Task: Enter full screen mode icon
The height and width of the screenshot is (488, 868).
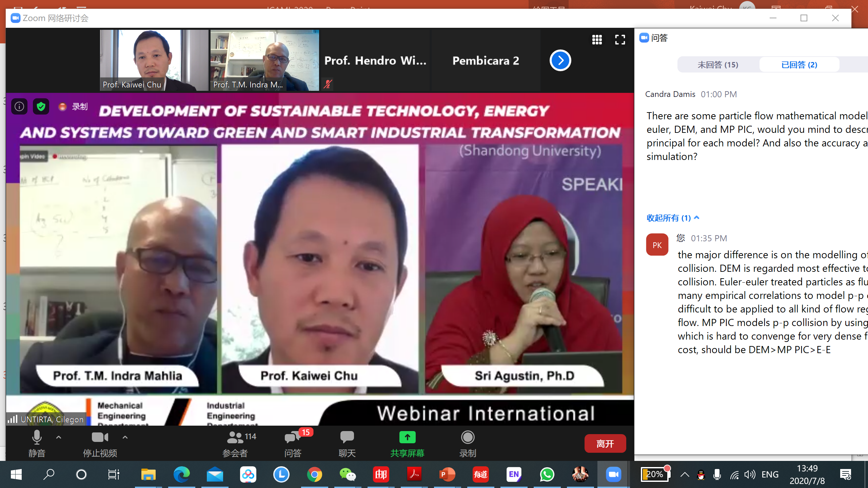Action: pos(620,40)
